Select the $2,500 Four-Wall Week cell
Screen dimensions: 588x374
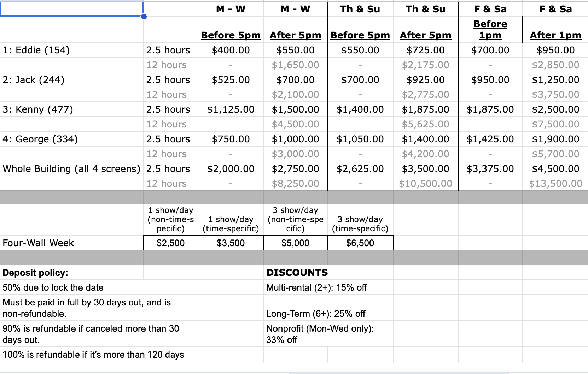170,243
